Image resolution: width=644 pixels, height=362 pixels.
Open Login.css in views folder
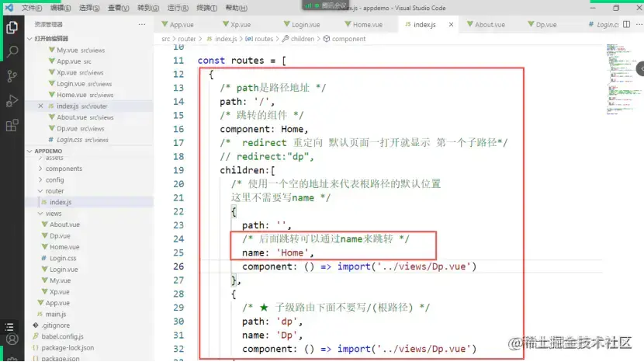coord(62,259)
